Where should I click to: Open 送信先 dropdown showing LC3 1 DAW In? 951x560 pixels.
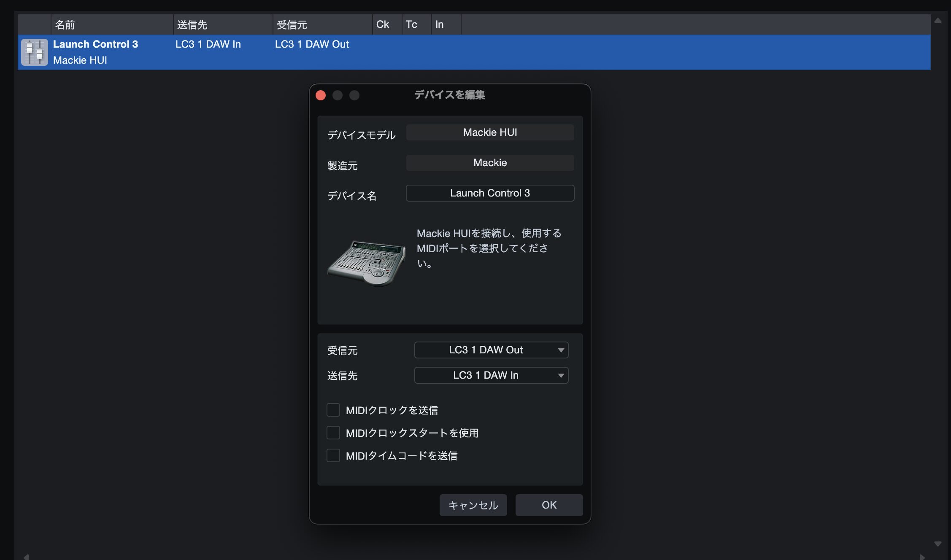tap(491, 375)
